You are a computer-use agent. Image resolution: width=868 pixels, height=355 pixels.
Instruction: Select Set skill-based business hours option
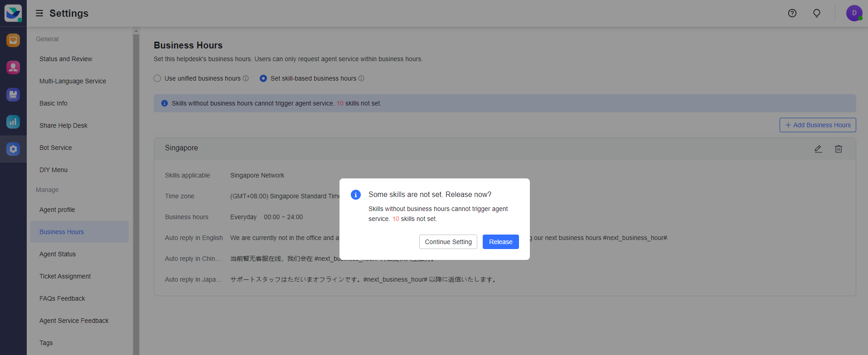[x=263, y=78]
